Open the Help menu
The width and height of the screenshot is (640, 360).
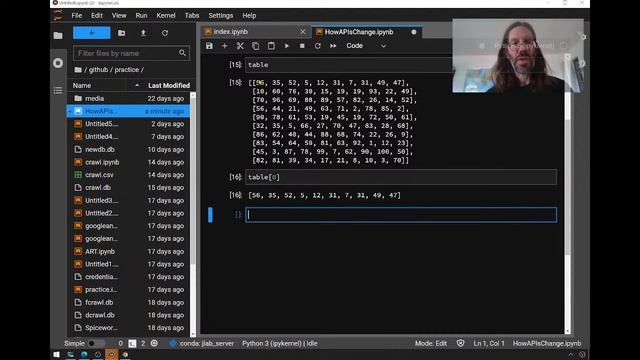point(249,16)
